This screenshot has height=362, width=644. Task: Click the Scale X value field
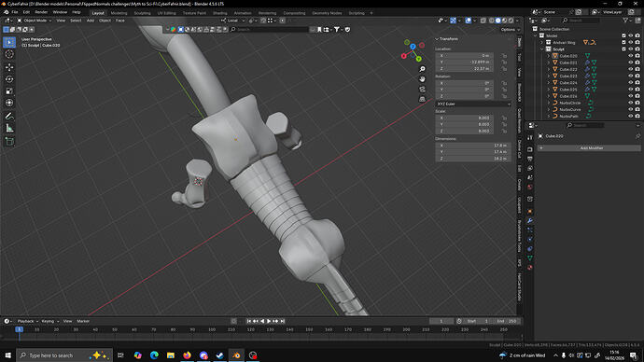[465, 118]
